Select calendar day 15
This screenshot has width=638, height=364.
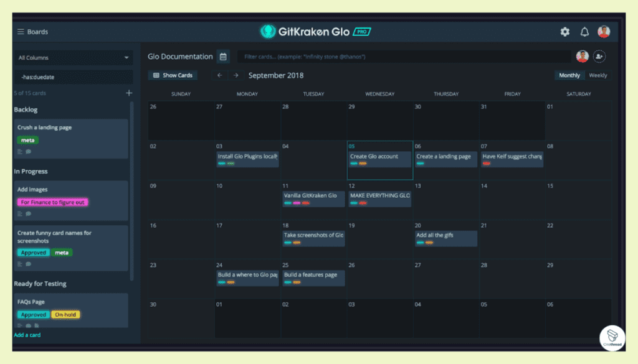tap(578, 200)
